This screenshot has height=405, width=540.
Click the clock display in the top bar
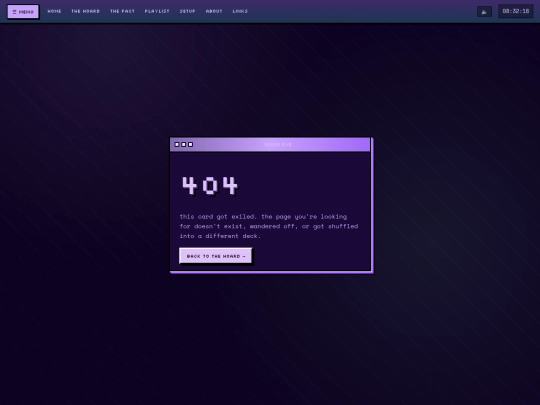(x=516, y=11)
